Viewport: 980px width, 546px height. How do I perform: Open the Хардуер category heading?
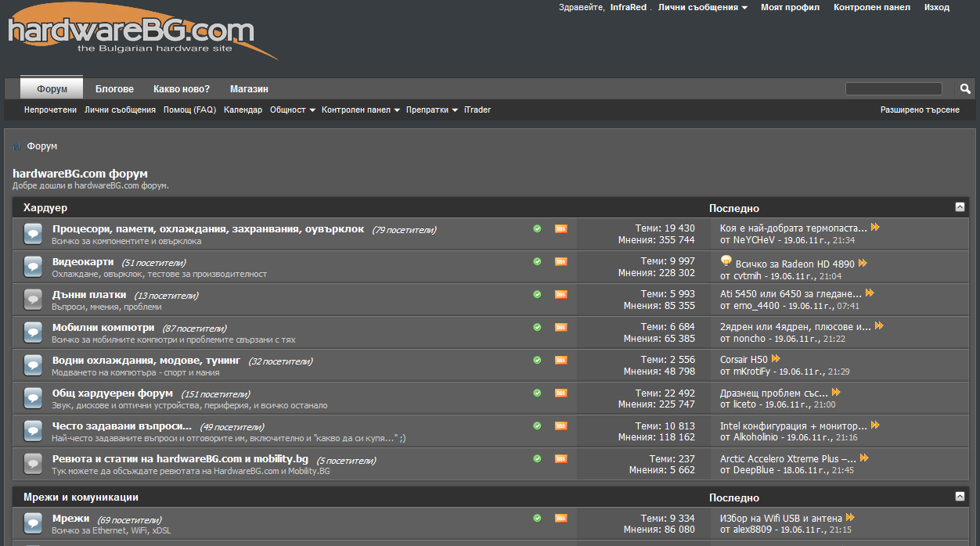(x=45, y=207)
